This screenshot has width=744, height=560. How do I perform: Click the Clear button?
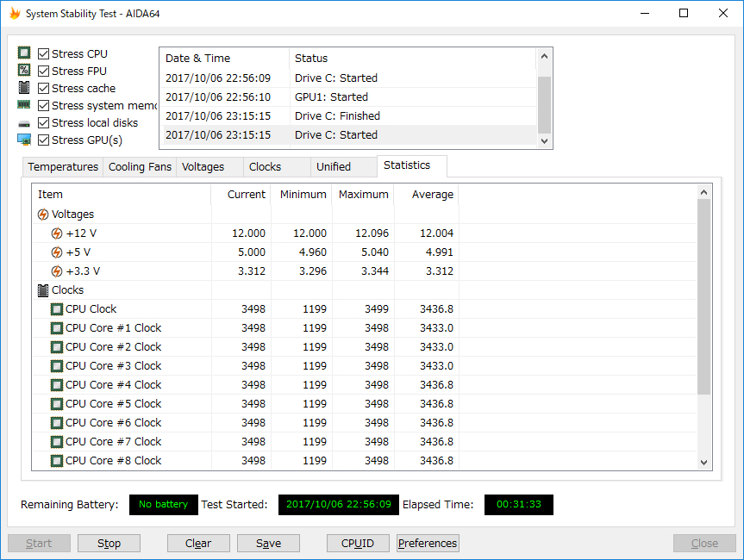(198, 543)
